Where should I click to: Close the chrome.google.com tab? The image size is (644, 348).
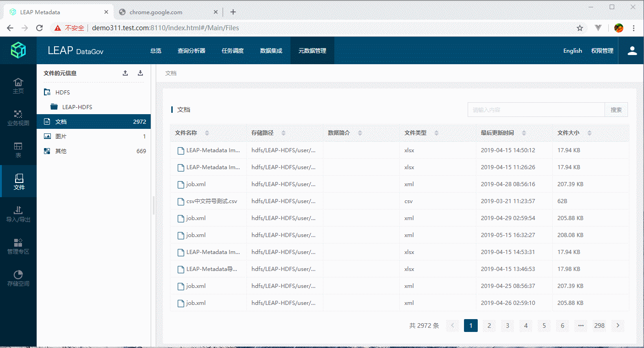pos(215,12)
